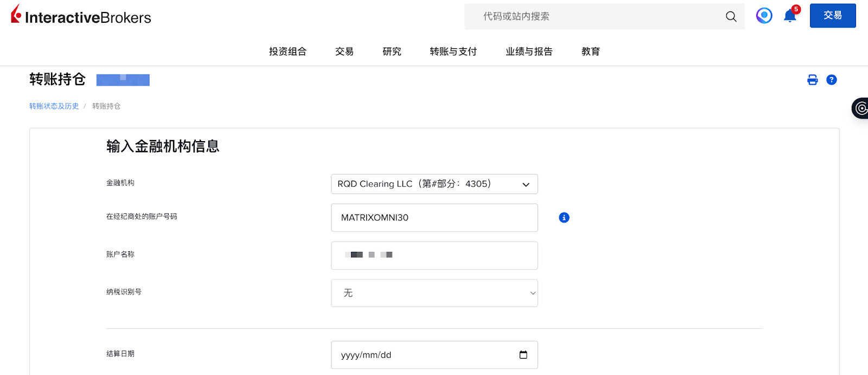868x375 pixels.
Task: Click the 纳税识别号 label
Action: (124, 292)
